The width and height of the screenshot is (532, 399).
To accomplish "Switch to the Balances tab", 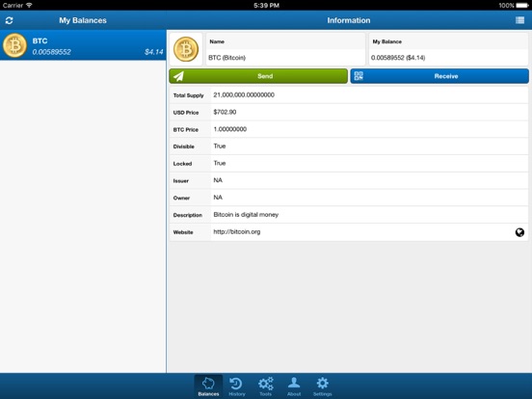I will pos(208,386).
